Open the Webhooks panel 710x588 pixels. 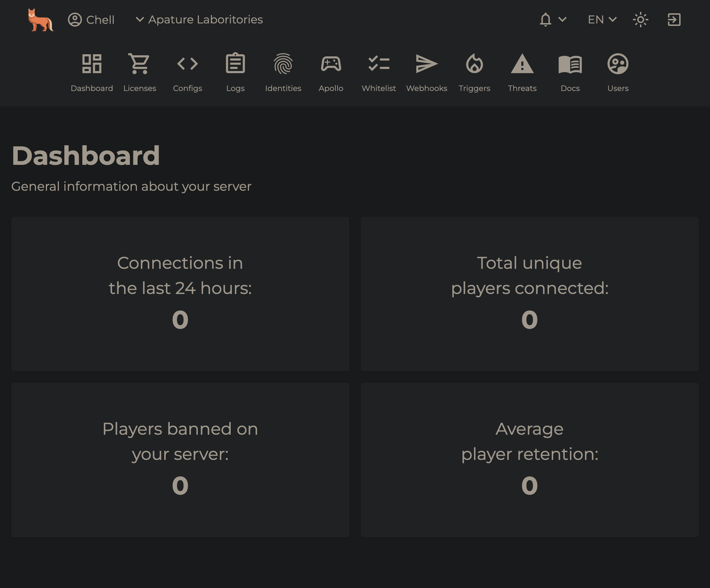point(426,71)
